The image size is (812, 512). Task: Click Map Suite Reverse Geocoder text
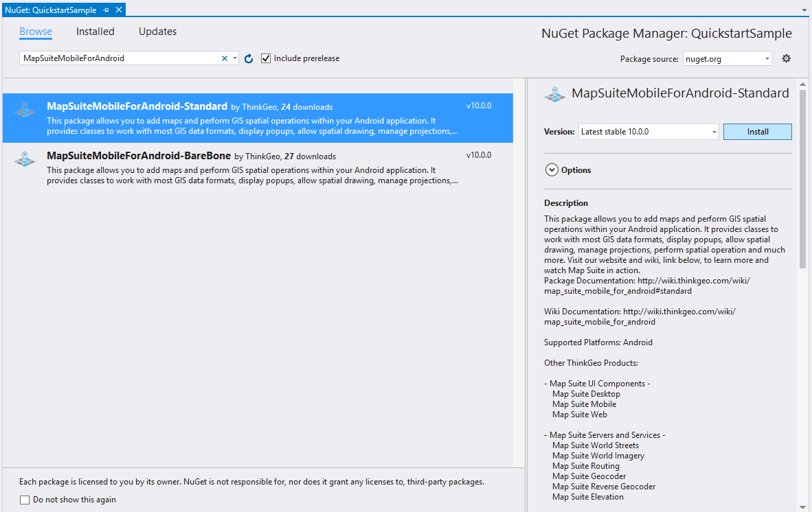point(604,487)
